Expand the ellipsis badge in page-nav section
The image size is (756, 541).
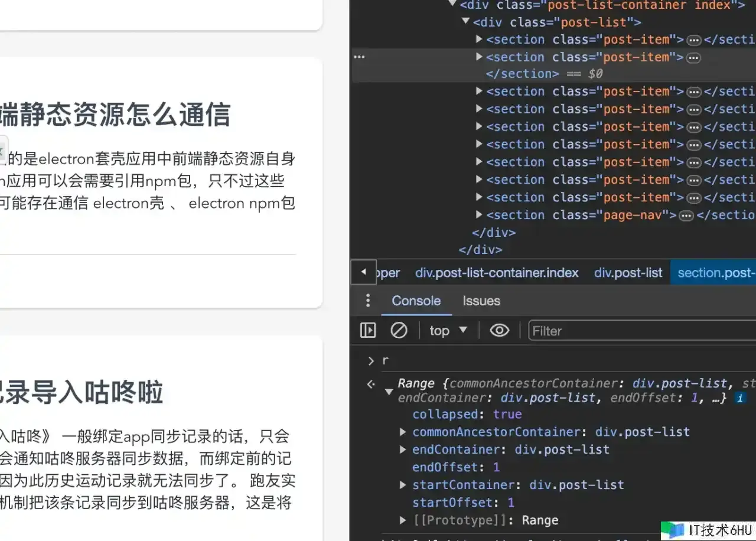coord(686,216)
